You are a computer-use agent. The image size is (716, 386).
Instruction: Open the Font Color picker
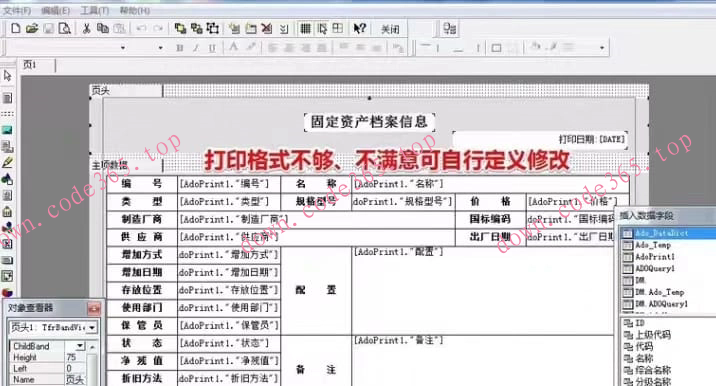[234, 47]
